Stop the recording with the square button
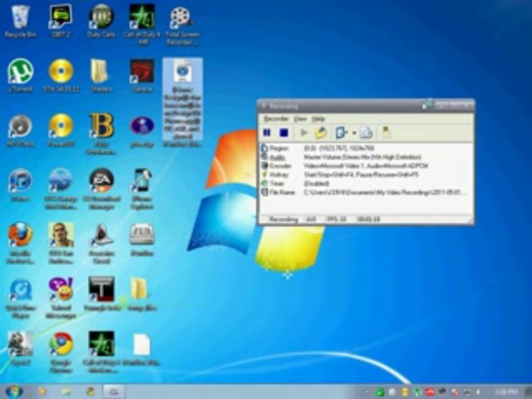Screen dimensions: 532x399 point(283,132)
